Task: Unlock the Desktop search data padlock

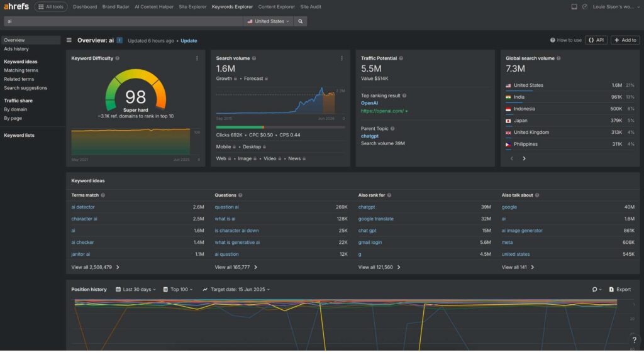Action: (265, 146)
